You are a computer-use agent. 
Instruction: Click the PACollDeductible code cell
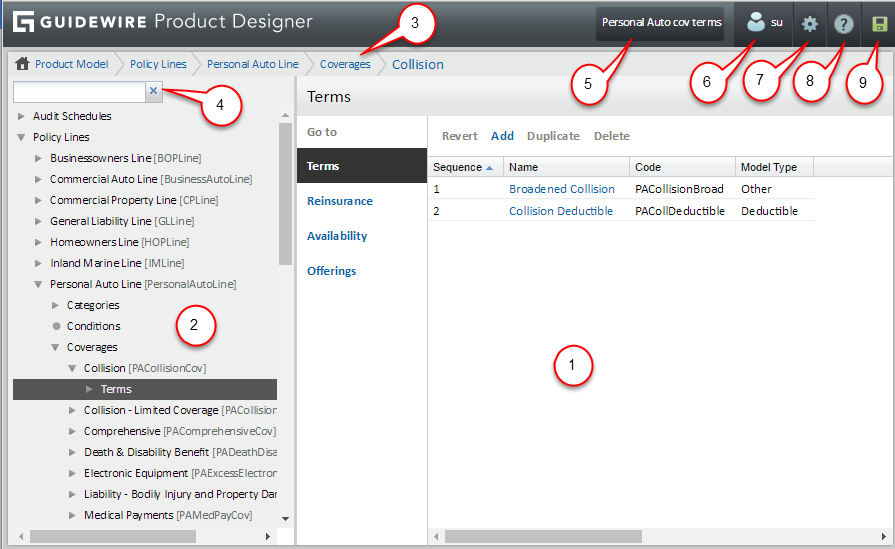[680, 211]
